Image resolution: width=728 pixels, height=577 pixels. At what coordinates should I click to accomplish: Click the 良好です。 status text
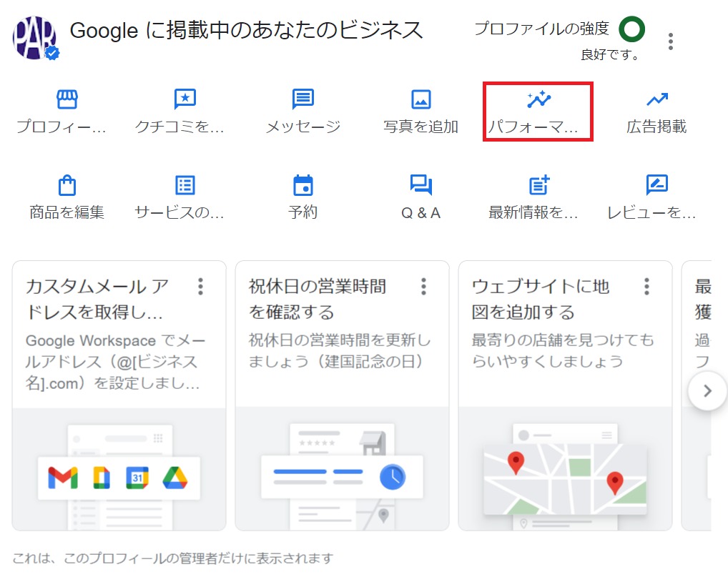[609, 55]
